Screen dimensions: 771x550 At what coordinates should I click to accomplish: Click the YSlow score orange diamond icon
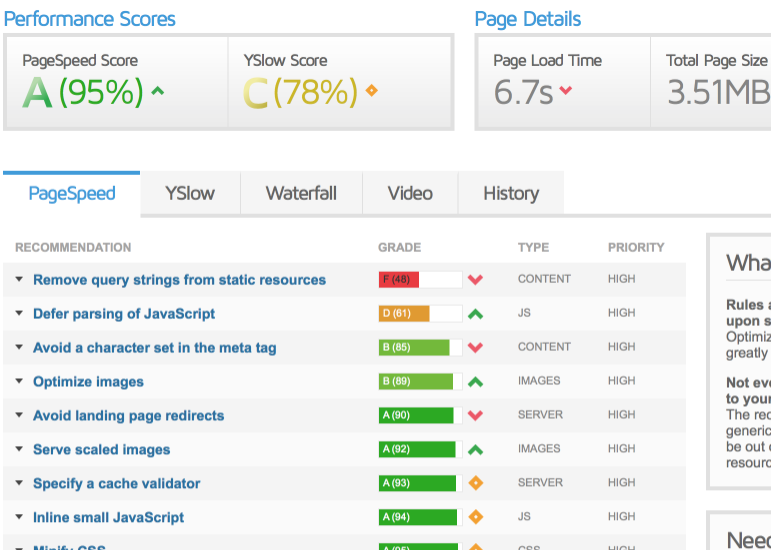click(372, 90)
